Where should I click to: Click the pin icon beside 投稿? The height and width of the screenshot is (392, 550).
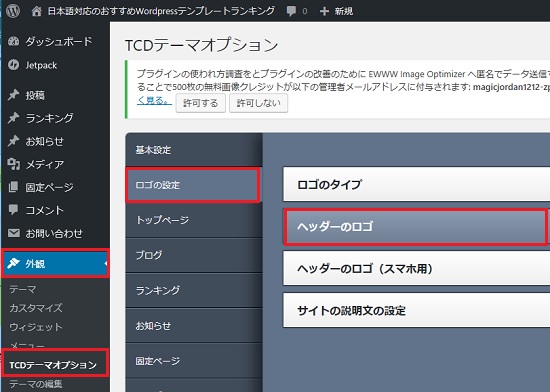tap(13, 95)
